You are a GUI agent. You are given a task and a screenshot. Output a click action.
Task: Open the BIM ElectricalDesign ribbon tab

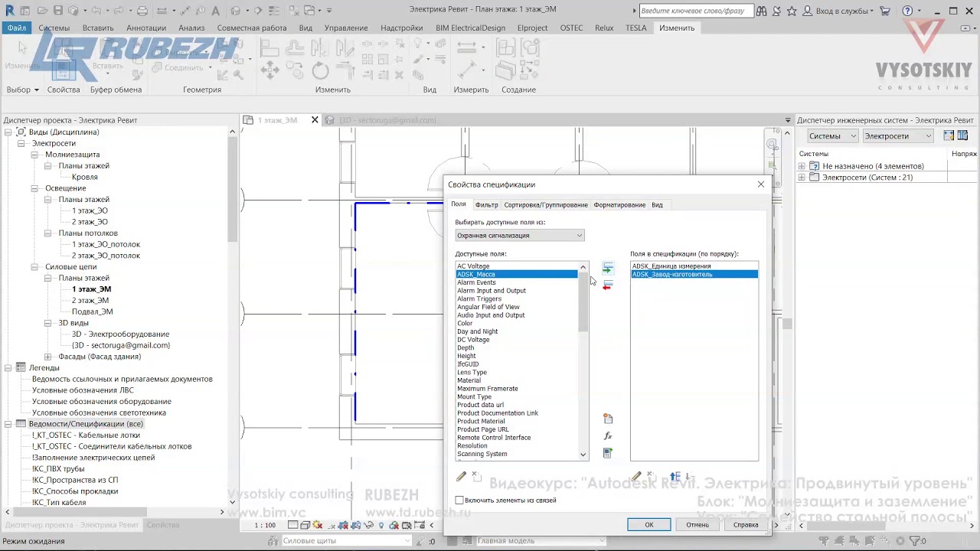pos(470,28)
